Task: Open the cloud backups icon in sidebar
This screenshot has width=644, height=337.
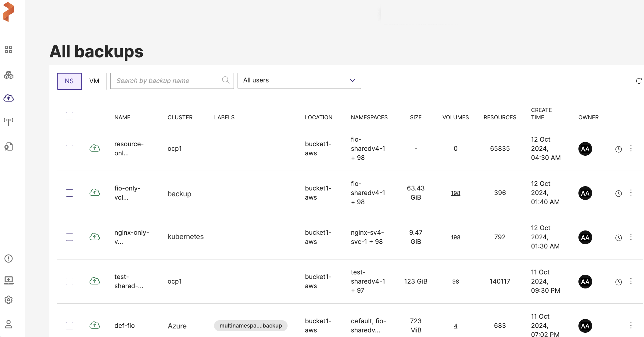Action: tap(9, 98)
